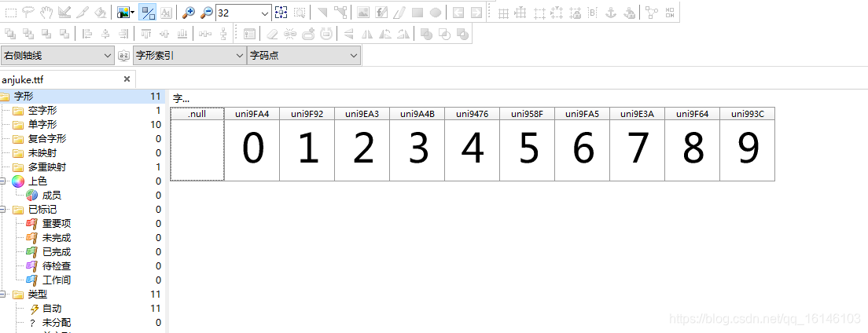Select the 多重映射 category

47,167
